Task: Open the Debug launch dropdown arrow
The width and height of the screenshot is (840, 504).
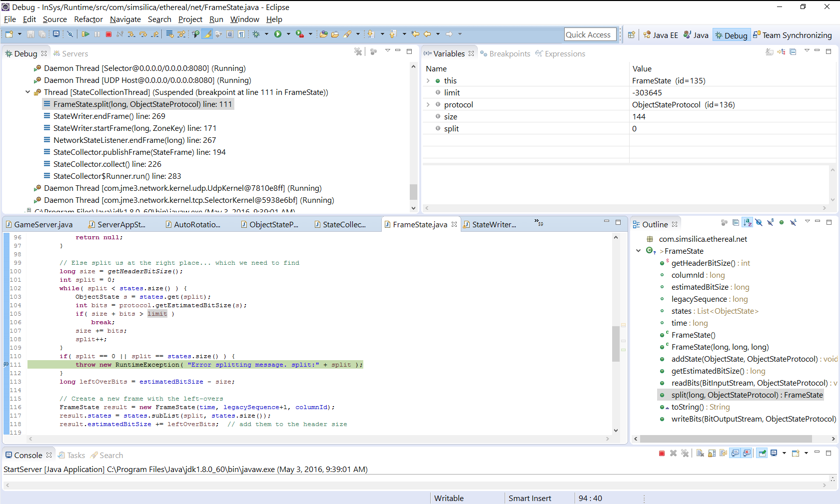Action: tap(266, 34)
